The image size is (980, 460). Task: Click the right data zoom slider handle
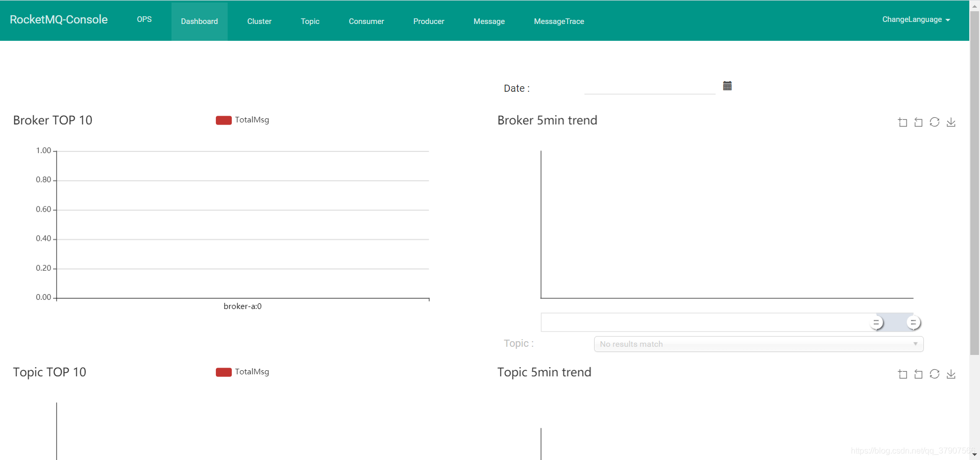click(914, 323)
